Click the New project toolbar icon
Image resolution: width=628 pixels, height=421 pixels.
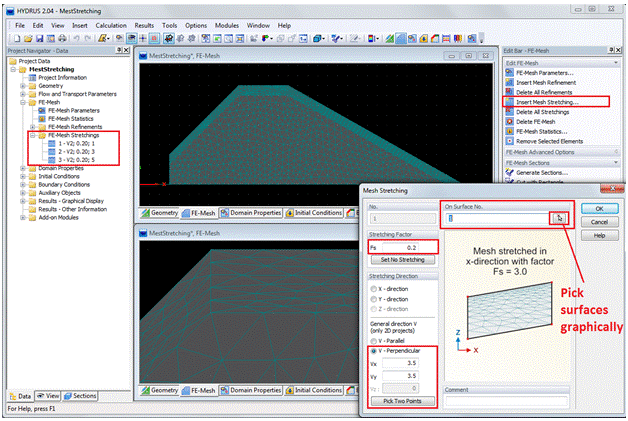click(x=17, y=38)
